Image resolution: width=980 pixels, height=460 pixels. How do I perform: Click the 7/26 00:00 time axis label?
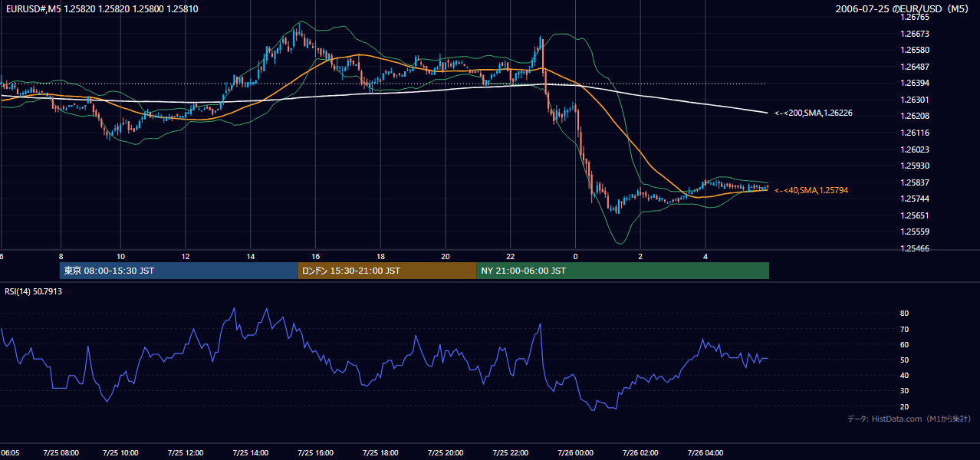[x=576, y=453]
